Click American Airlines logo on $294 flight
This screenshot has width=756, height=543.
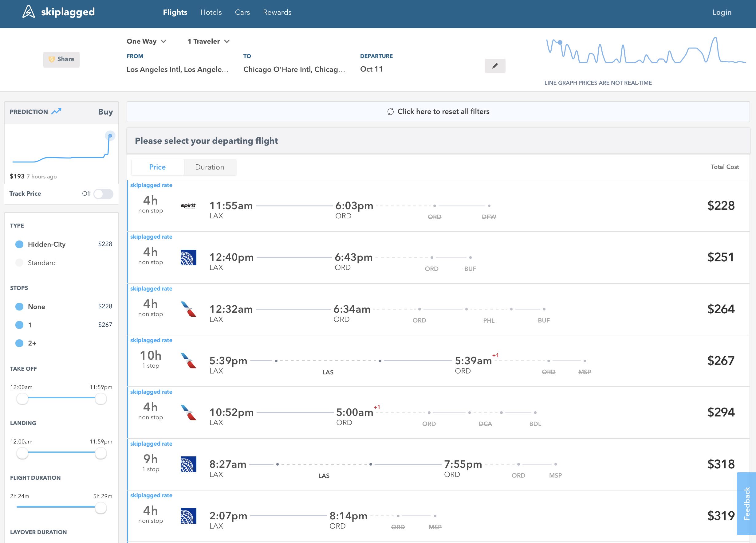[x=188, y=412]
